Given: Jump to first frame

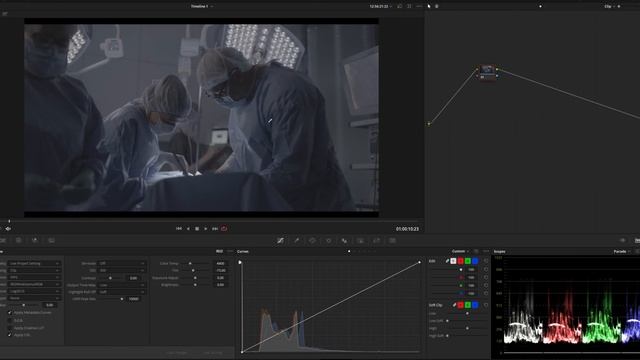Looking at the screenshot, I should click(x=179, y=229).
